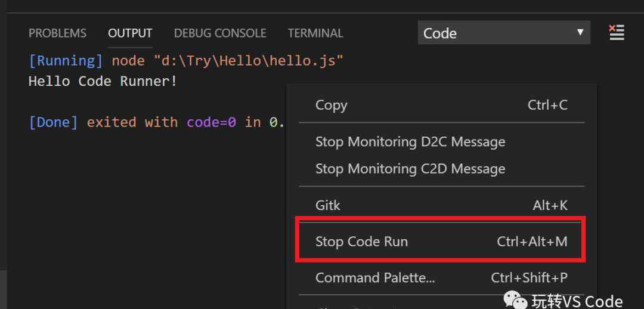Click Stop Code Run menu entry
This screenshot has height=309, width=644.
click(441, 241)
